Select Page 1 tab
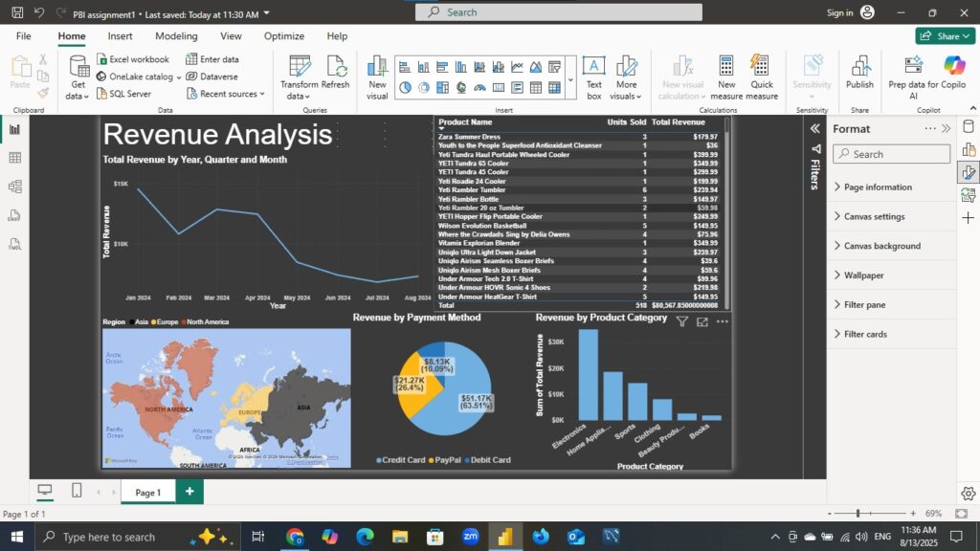 tap(148, 493)
